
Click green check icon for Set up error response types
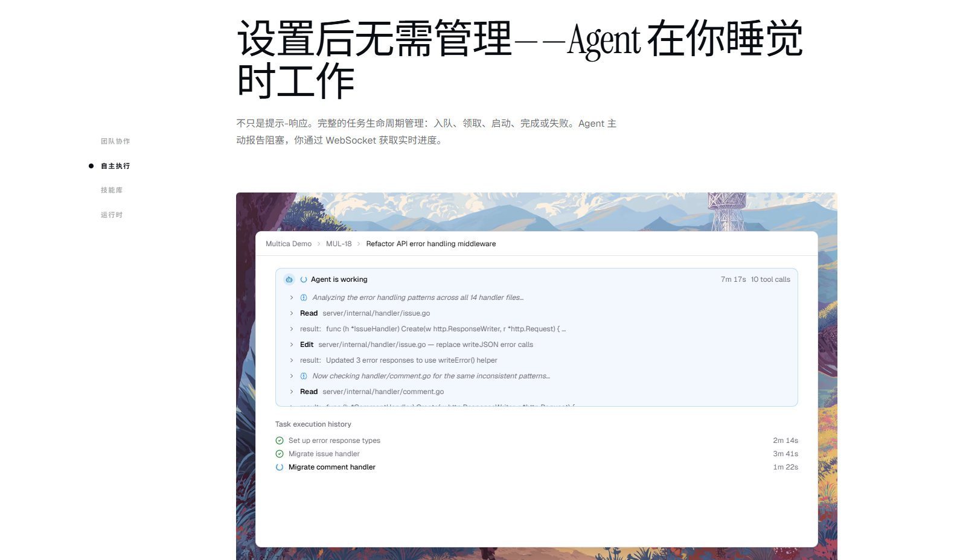coord(280,441)
